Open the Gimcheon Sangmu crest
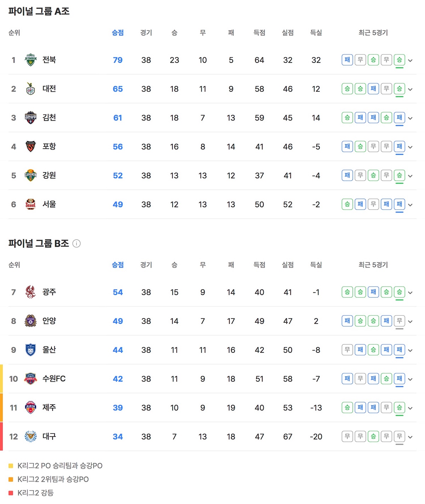 pyautogui.click(x=30, y=118)
